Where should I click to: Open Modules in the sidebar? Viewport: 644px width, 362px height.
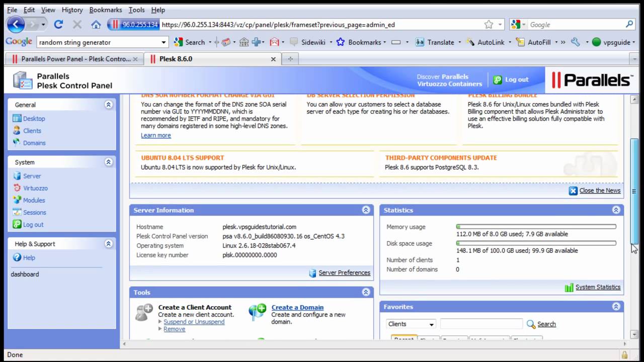click(34, 200)
